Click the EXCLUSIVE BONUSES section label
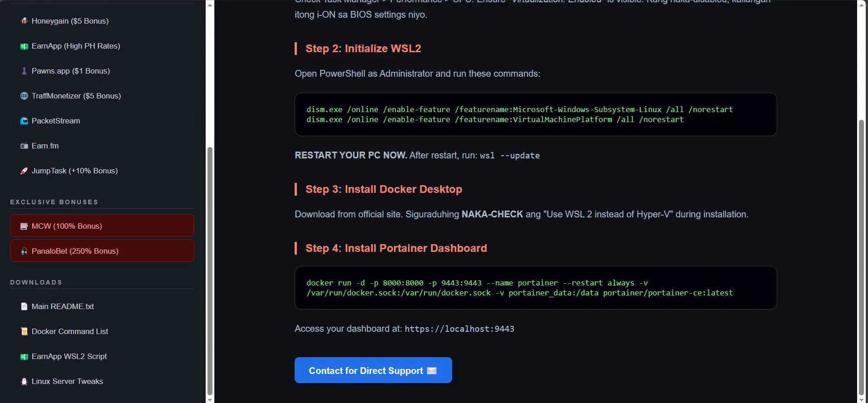The image size is (868, 403). 54,202
